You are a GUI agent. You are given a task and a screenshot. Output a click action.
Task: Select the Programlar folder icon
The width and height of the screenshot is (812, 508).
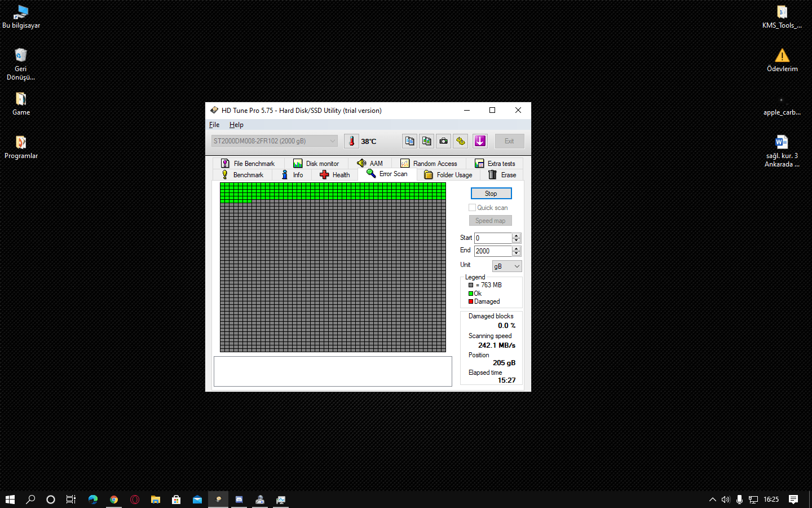21,147
